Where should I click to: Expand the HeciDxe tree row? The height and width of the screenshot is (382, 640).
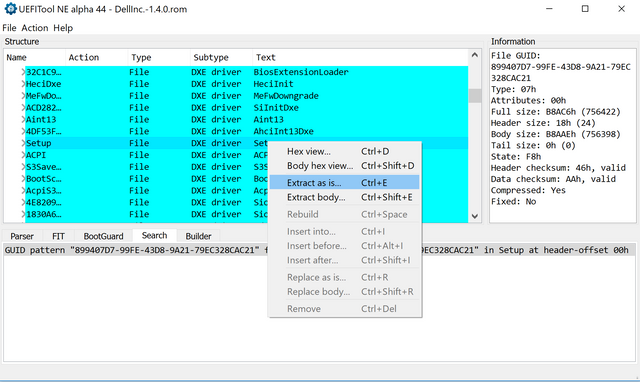(x=23, y=84)
